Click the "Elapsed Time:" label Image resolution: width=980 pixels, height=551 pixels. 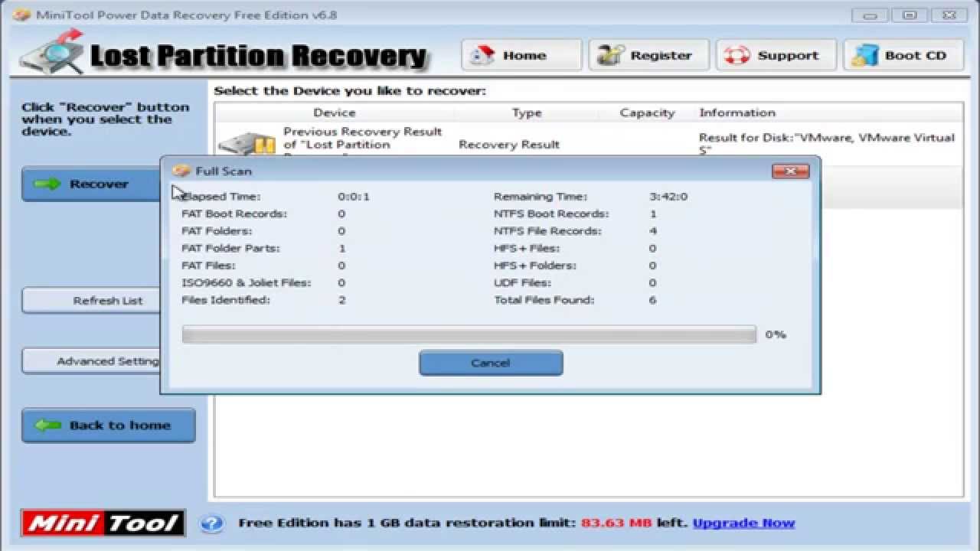coord(221,197)
